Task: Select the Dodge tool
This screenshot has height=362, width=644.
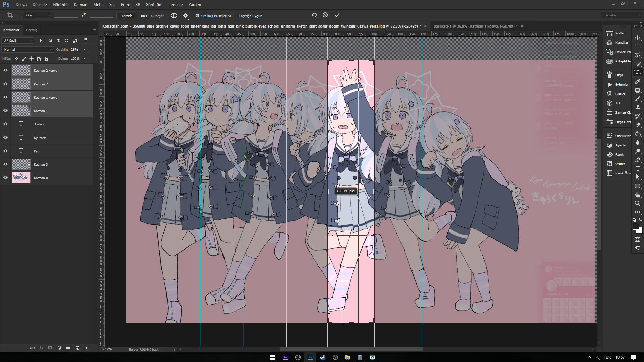Action: (x=638, y=151)
